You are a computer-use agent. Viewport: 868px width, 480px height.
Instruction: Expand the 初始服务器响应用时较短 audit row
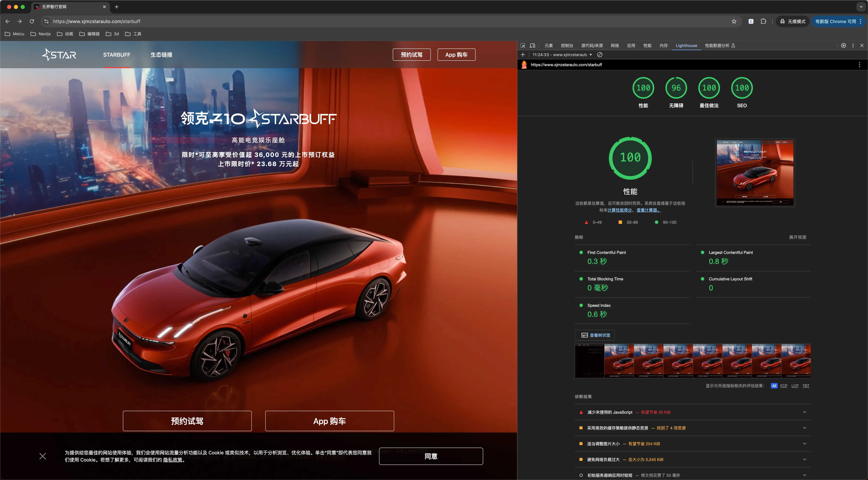pos(692,475)
